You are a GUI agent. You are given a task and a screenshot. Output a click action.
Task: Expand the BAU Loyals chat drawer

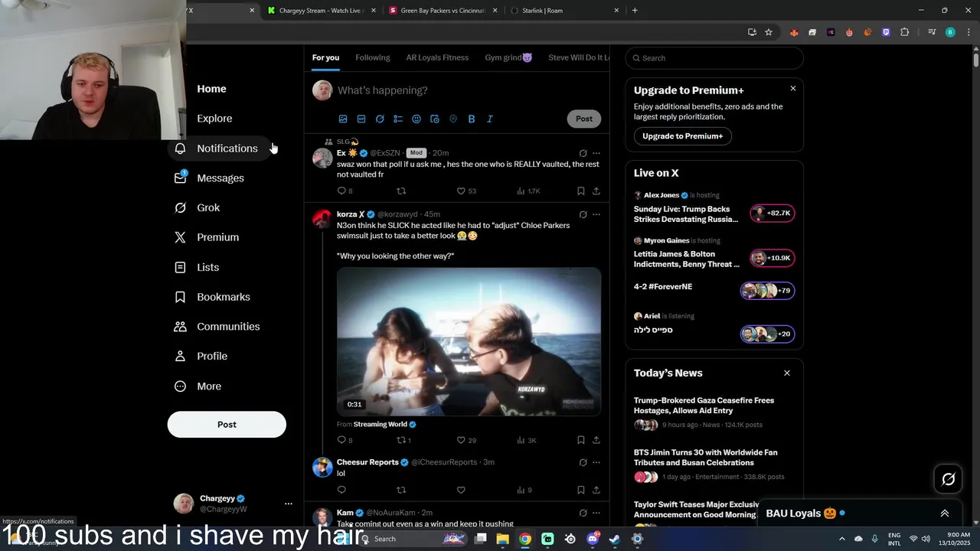945,514
